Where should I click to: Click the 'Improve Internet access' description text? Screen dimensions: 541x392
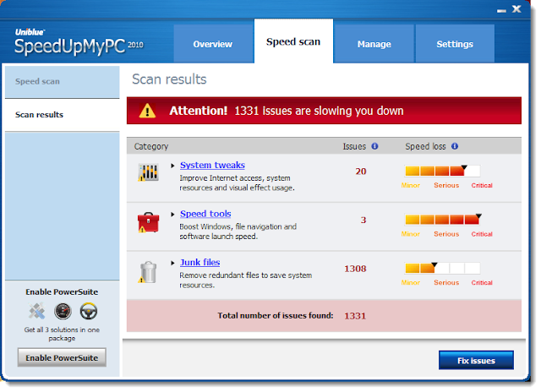pos(237,182)
